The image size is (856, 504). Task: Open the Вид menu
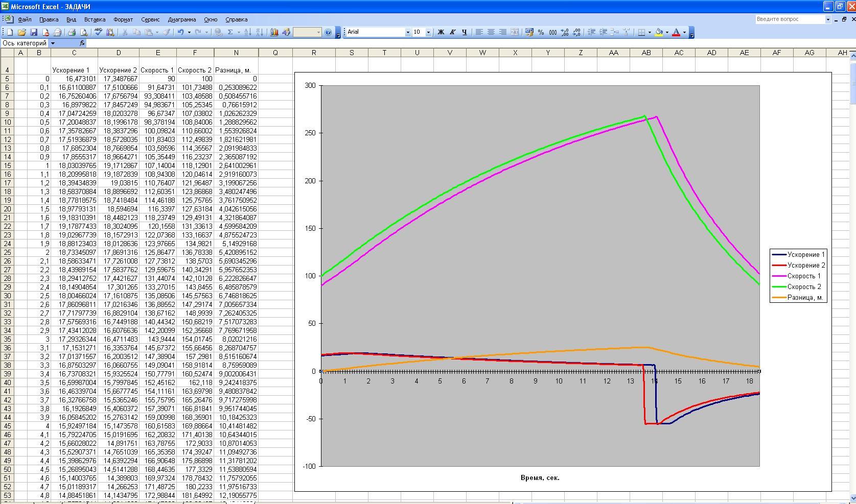[71, 19]
